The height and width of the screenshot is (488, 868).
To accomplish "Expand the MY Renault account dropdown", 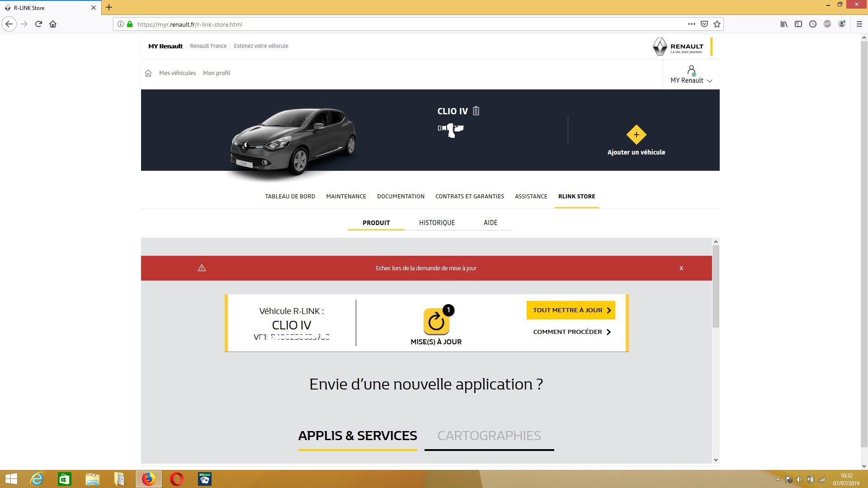I will [691, 75].
